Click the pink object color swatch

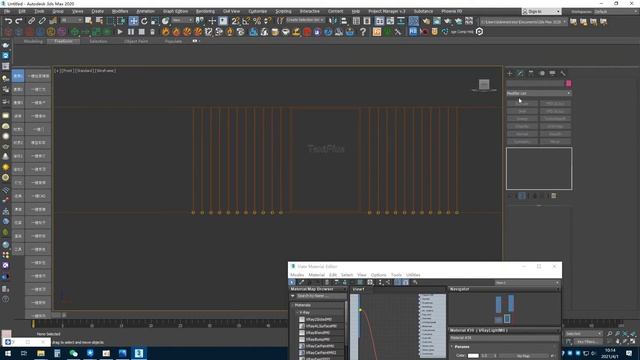(569, 84)
